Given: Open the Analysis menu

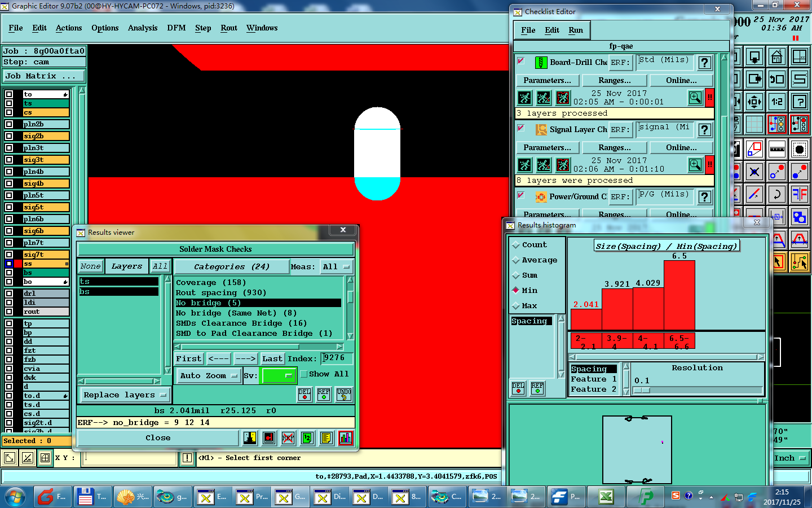Looking at the screenshot, I should [143, 28].
